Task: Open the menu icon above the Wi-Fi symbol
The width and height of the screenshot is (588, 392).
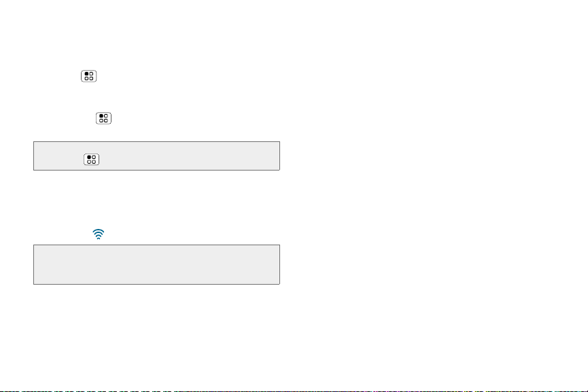Action: coord(92,159)
